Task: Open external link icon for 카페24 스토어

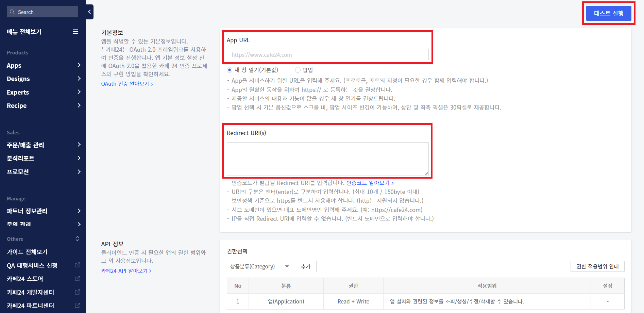Action: click(x=78, y=279)
